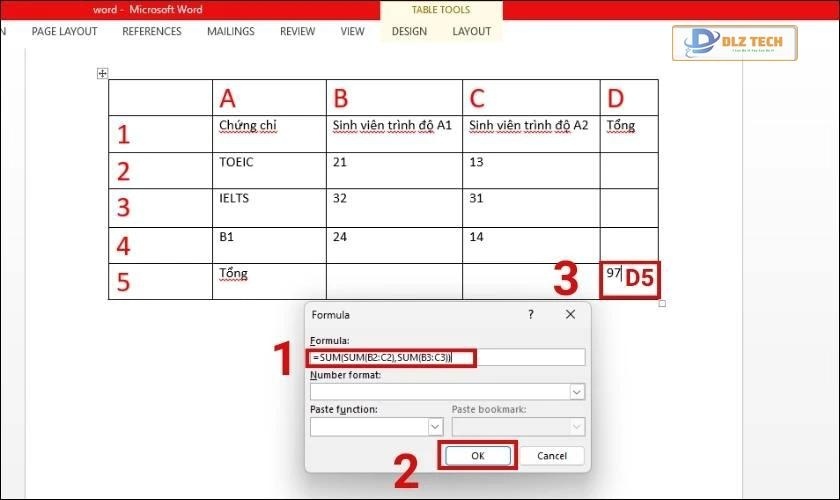The width and height of the screenshot is (840, 500).
Task: Open the Table Tools Design tab
Action: (409, 31)
